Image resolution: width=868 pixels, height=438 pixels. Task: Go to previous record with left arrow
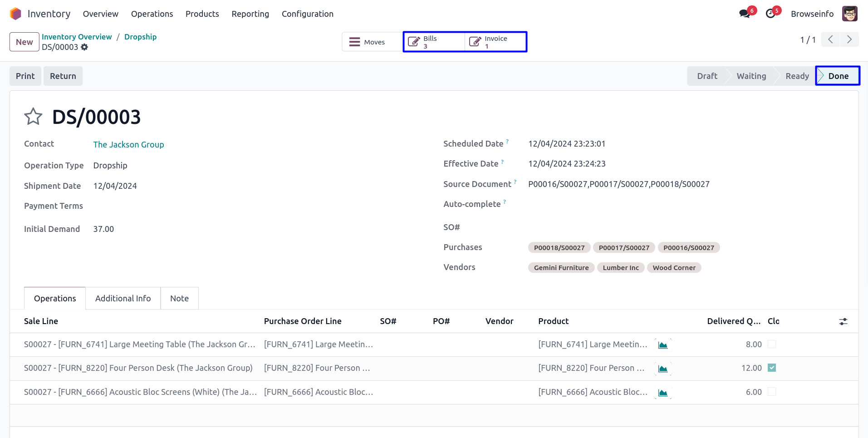click(830, 39)
